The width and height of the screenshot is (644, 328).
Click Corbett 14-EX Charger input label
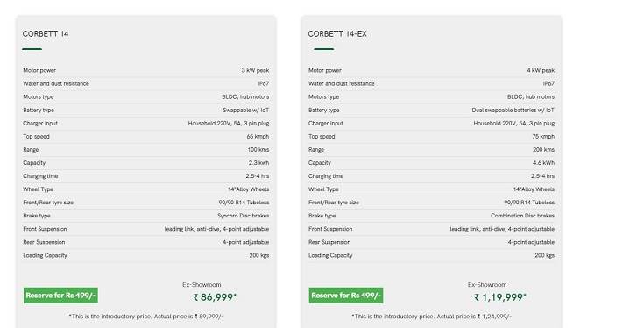click(326, 124)
